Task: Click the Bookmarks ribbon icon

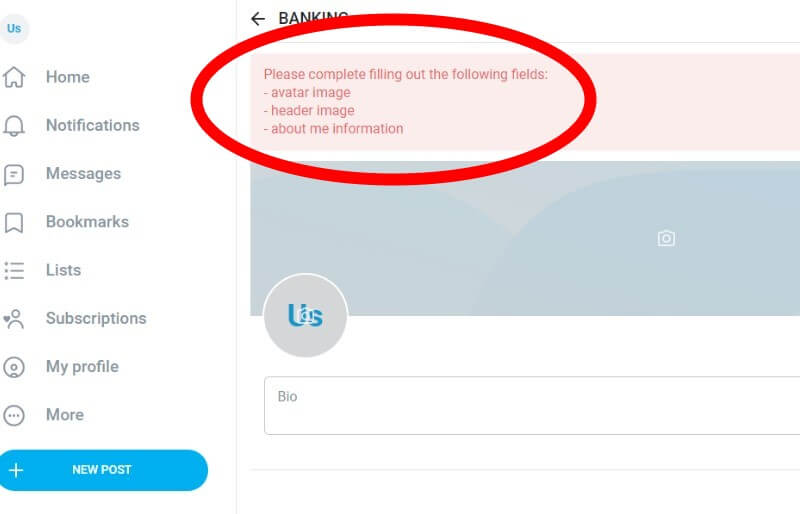Action: coord(14,223)
